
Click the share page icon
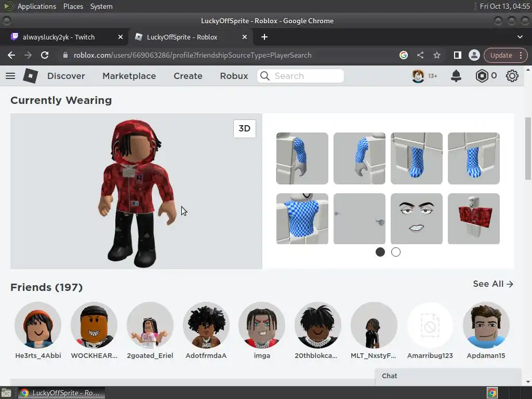click(x=420, y=55)
